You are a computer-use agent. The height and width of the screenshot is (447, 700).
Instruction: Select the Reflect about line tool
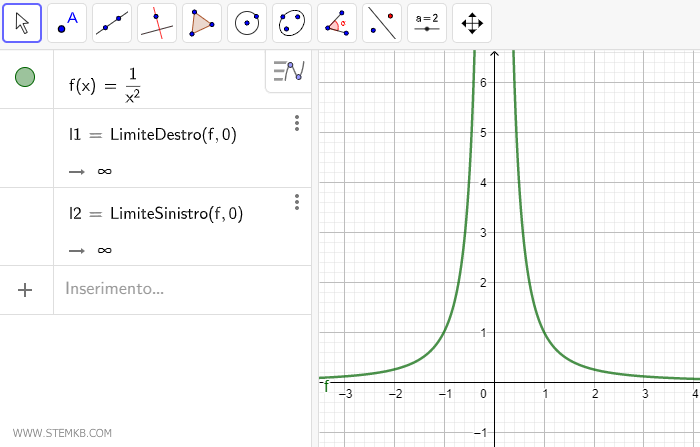click(x=382, y=22)
